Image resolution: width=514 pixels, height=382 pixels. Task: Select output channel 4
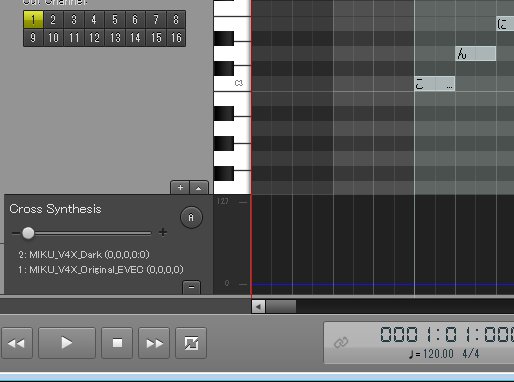[94, 20]
